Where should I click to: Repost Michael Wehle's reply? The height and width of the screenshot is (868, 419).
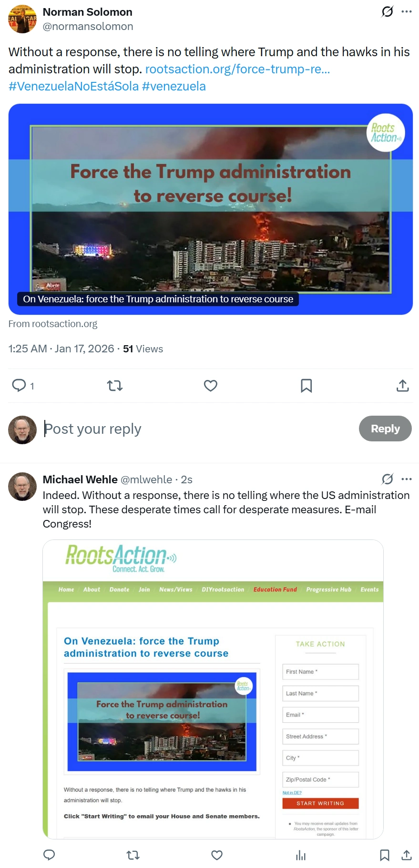tap(133, 855)
